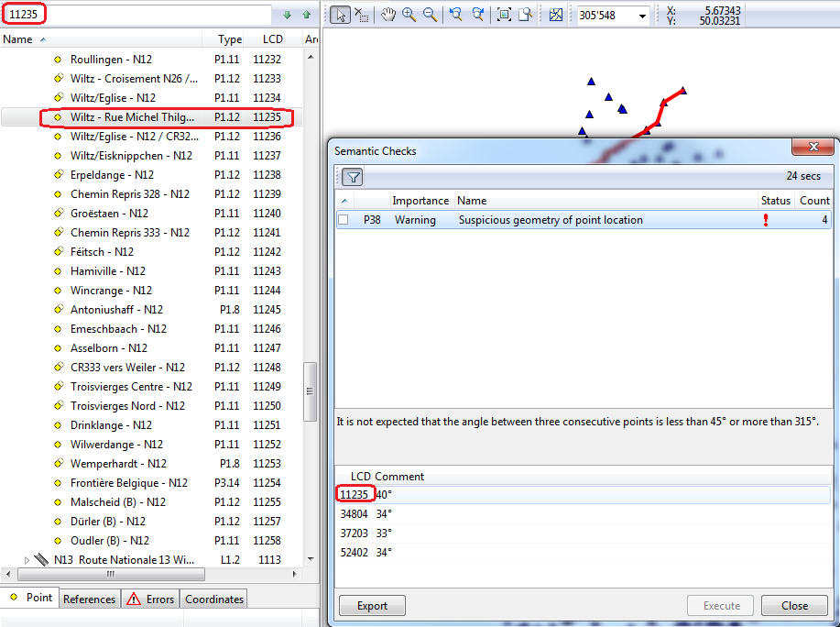Go to previous search result green up arrow
Image resolution: width=840 pixels, height=627 pixels.
click(x=306, y=15)
